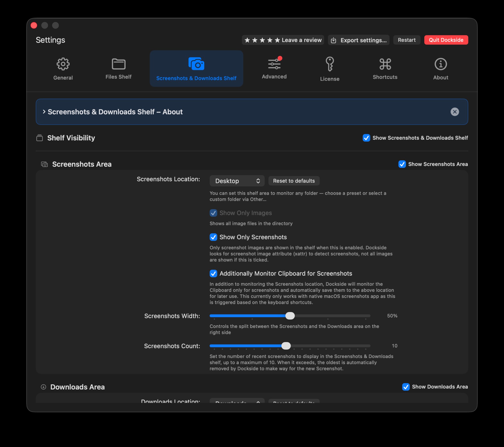Open the Screenshots Location dropdown

point(237,181)
